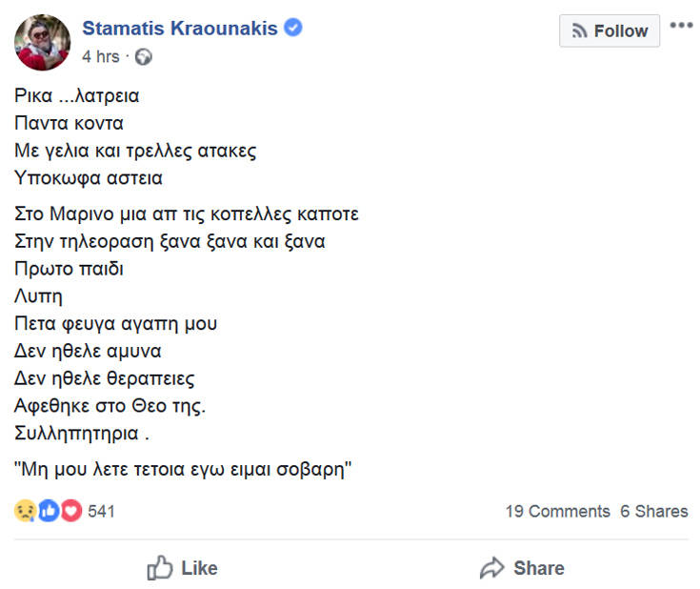The width and height of the screenshot is (700, 589).
Task: Click the quoted last line of the post
Action: [184, 469]
